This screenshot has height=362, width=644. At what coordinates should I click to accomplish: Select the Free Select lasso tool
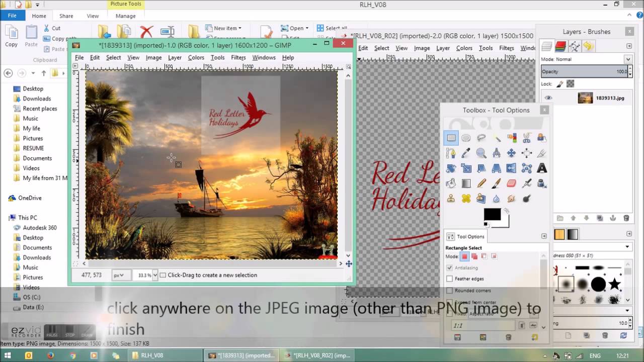[x=481, y=138]
